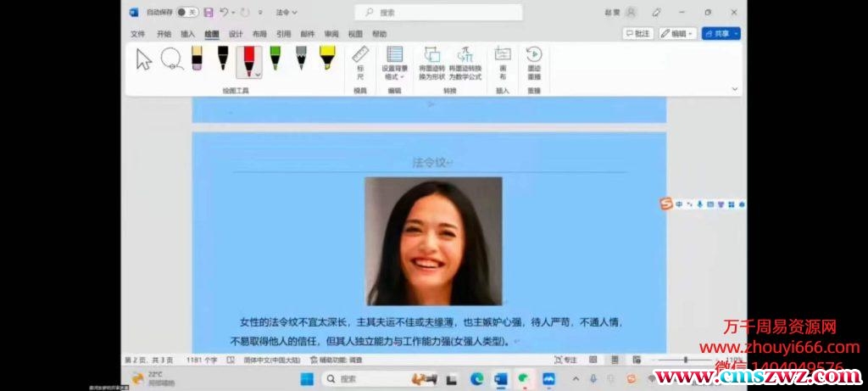Pick the yellow highlighter pen
This screenshot has width=868, height=391.
[326, 58]
